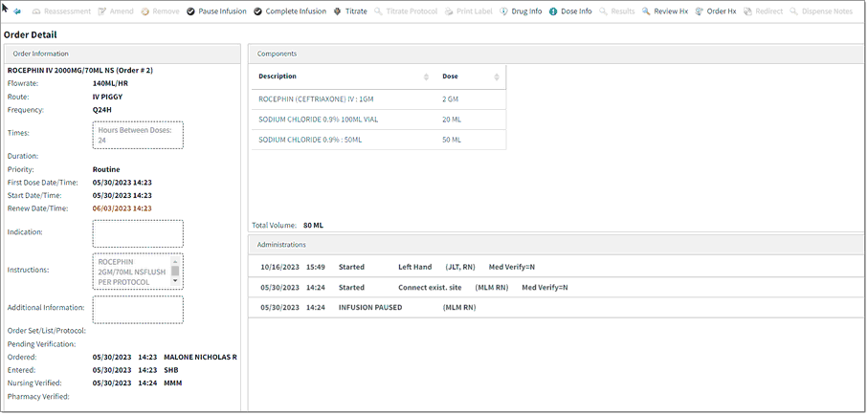Select the 05/30/2023 Started Connect exist. site row
868x415 pixels.
pos(555,287)
